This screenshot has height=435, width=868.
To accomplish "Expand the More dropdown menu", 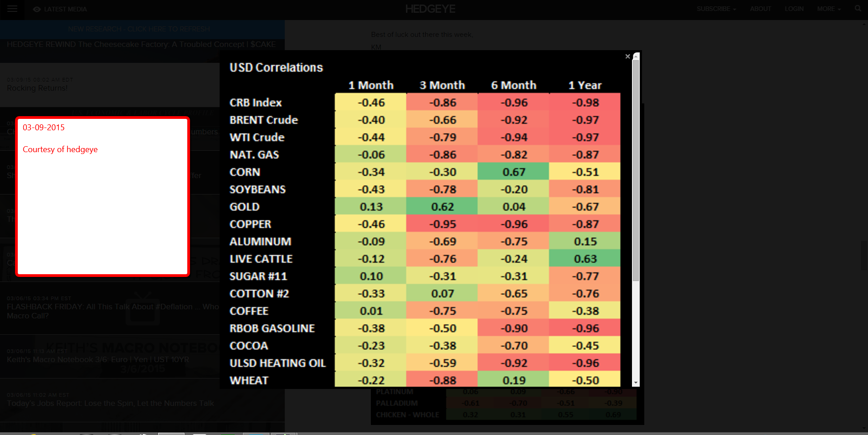I will [x=829, y=9].
